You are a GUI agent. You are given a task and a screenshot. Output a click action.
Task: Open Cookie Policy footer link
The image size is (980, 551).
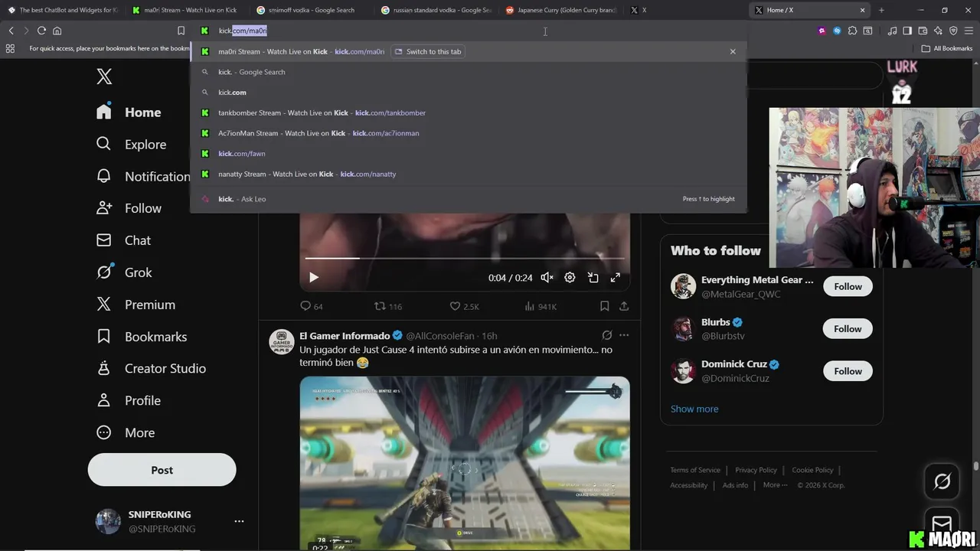[812, 470]
